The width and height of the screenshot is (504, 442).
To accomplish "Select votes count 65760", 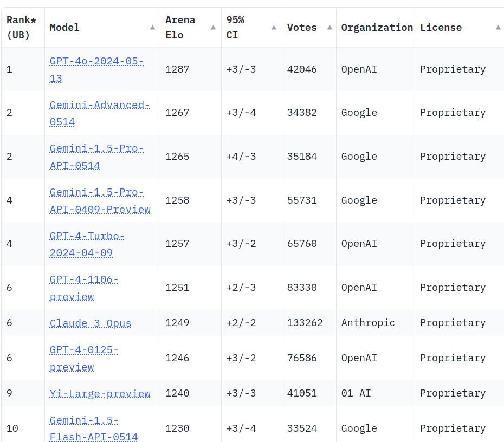I will point(302,244).
